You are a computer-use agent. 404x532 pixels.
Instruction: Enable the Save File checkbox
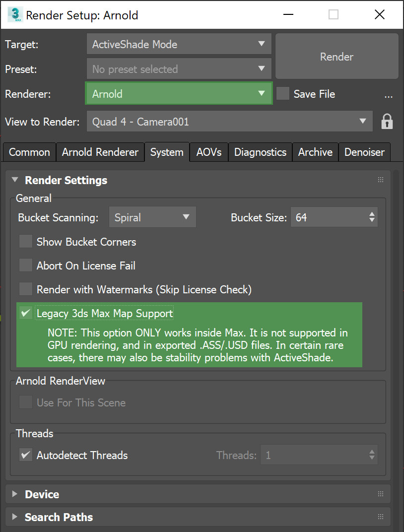click(x=283, y=94)
